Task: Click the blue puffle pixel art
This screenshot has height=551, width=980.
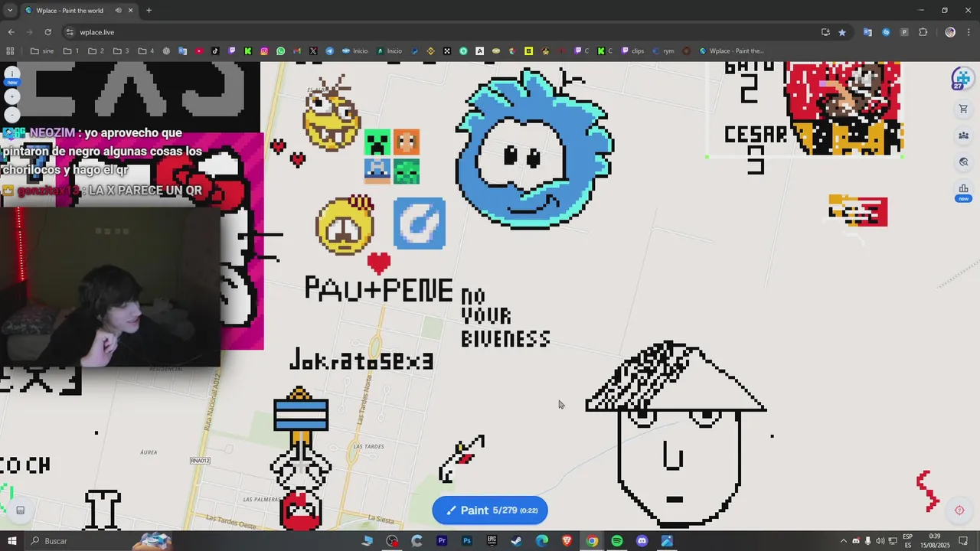Action: 534,149
